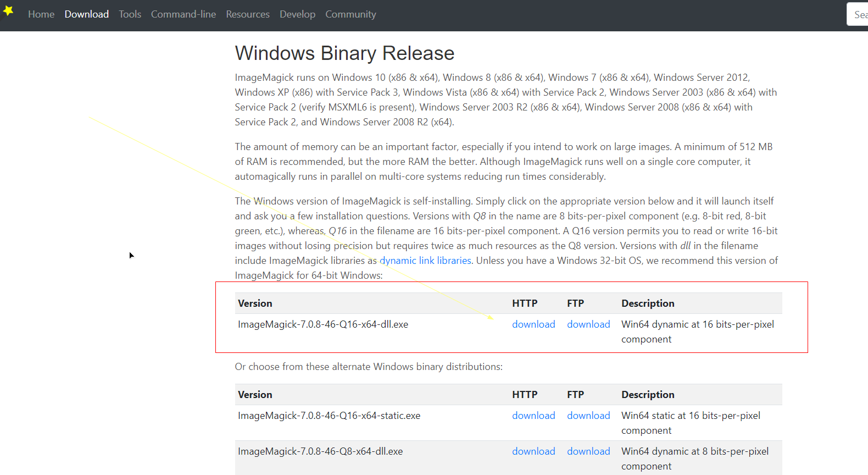Open the Home menu item
868x475 pixels.
click(41, 14)
